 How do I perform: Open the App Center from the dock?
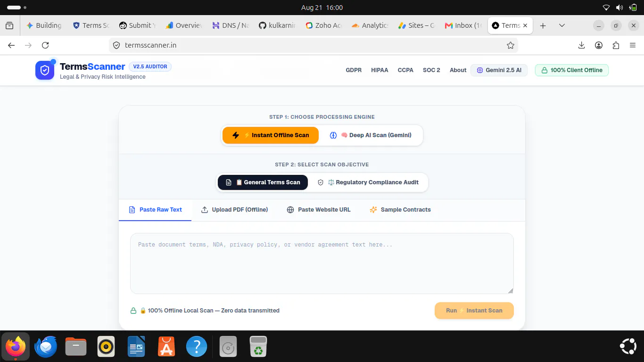pos(166,347)
